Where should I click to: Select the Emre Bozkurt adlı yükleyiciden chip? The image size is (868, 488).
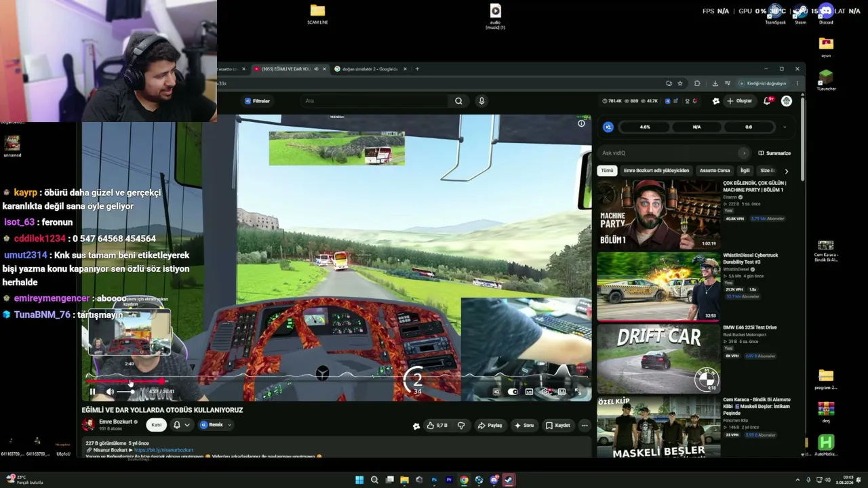[656, 171]
